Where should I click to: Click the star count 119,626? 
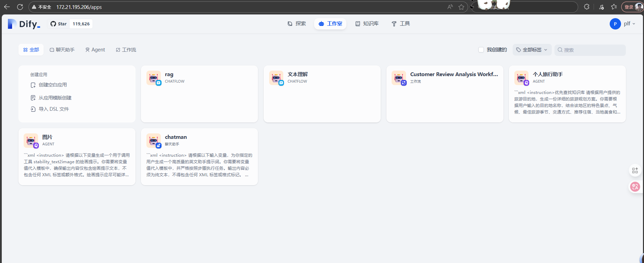coord(81,24)
